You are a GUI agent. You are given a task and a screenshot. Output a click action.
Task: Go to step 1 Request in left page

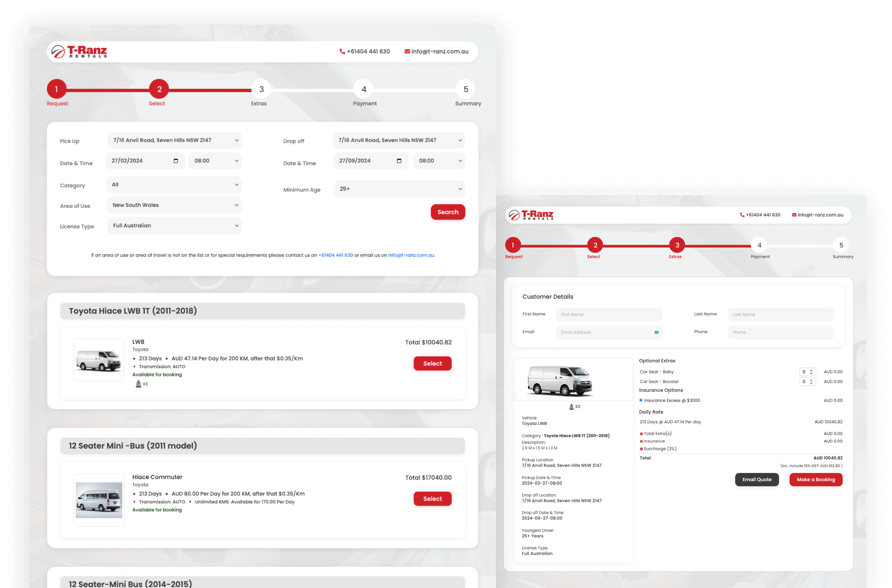pyautogui.click(x=57, y=89)
